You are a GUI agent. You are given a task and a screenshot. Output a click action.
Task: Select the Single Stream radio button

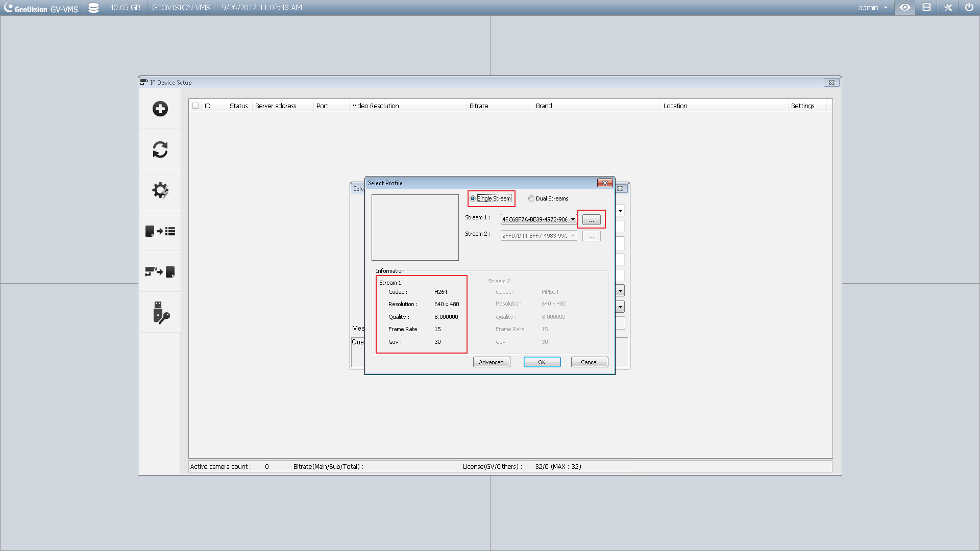(473, 198)
